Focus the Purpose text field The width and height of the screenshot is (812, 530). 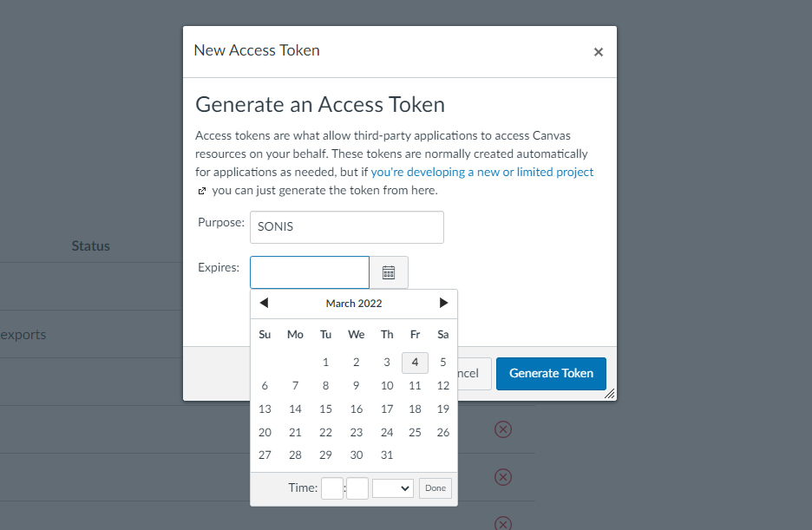point(346,227)
